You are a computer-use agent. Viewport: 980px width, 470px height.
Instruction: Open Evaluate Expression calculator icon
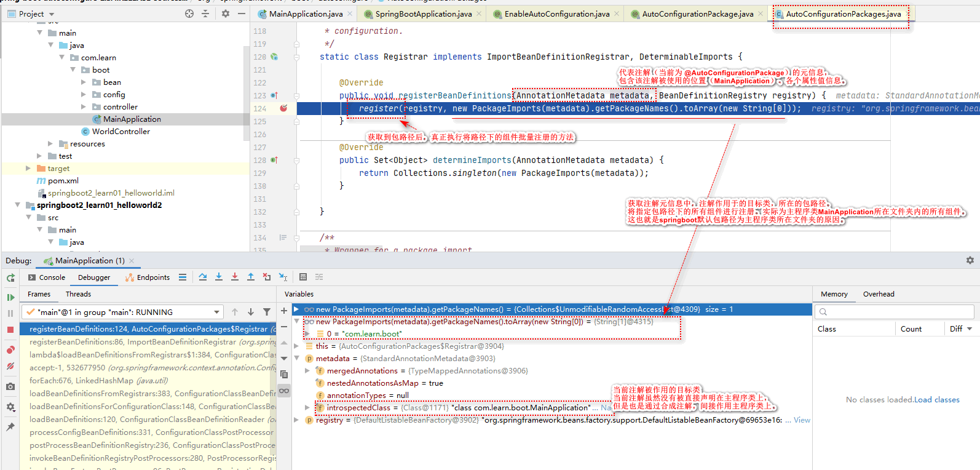click(303, 277)
